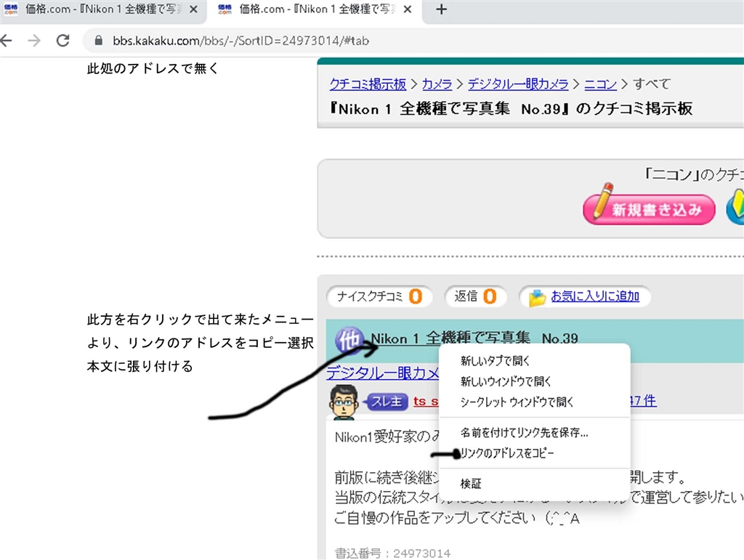The height and width of the screenshot is (560, 744).
Task: Click the browser forward arrow
Action: coord(34,41)
